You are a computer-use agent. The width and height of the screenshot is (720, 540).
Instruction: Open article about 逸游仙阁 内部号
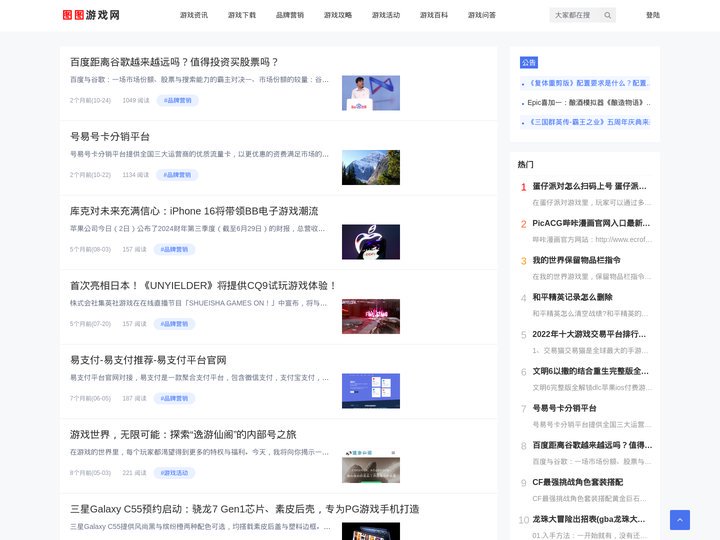click(x=183, y=434)
